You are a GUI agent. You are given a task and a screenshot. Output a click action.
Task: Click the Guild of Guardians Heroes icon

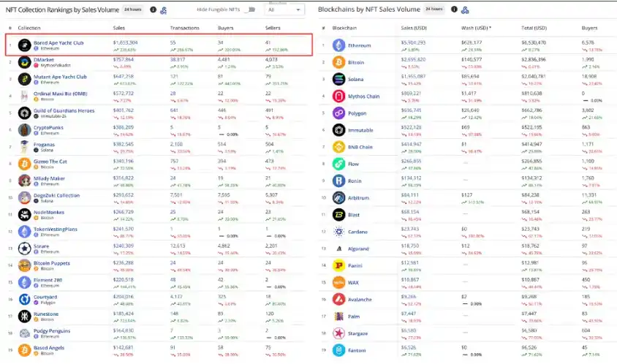coord(24,113)
